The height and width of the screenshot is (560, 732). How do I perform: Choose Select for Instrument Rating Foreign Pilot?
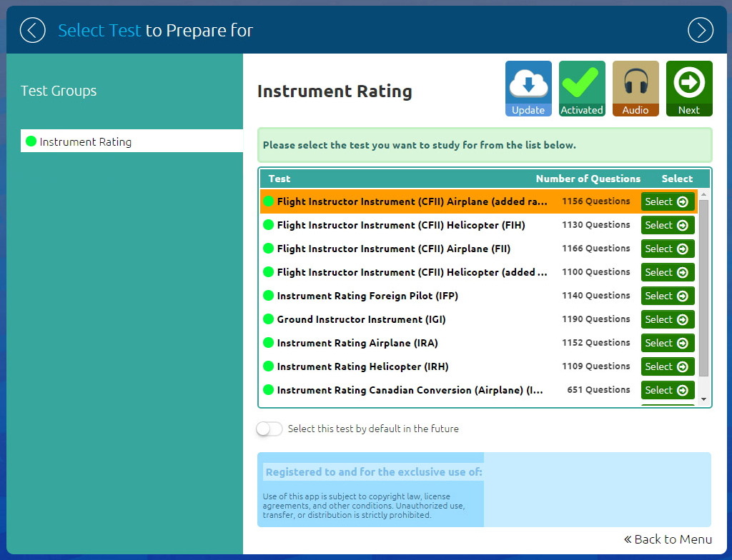click(x=667, y=296)
